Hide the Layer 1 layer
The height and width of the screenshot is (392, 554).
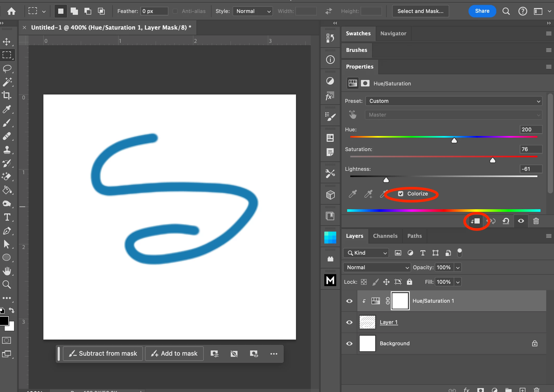click(349, 322)
